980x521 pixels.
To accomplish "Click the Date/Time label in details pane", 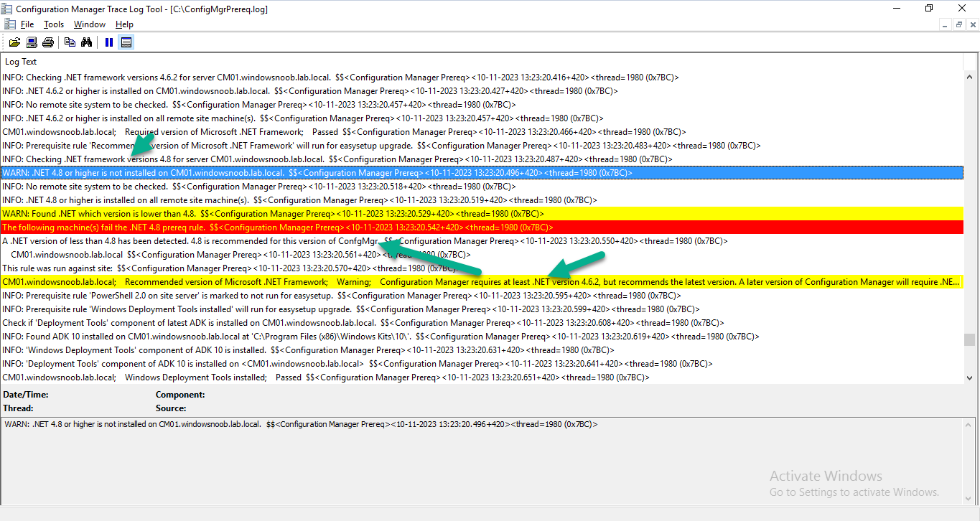I will tap(26, 395).
